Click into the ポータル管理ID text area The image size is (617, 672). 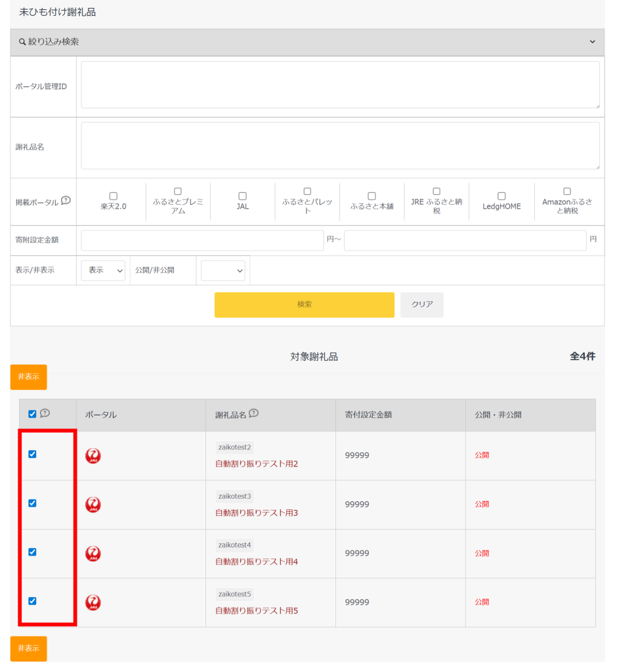[340, 85]
